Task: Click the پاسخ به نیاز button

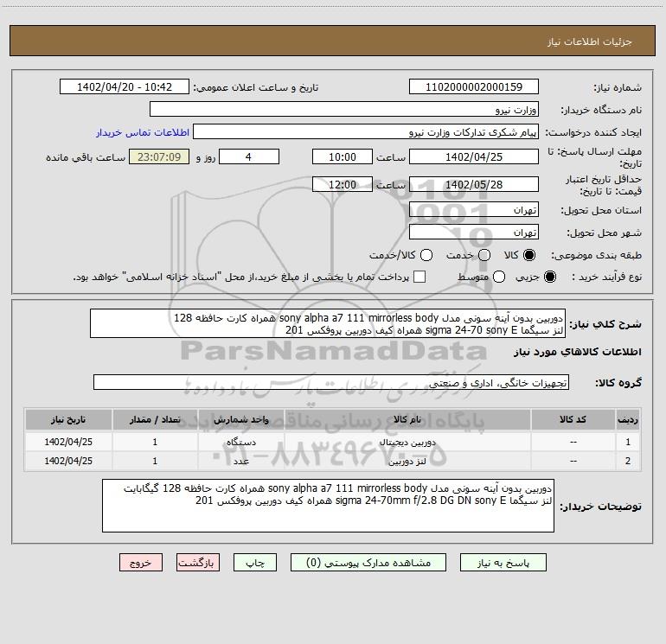Action: pos(503,563)
